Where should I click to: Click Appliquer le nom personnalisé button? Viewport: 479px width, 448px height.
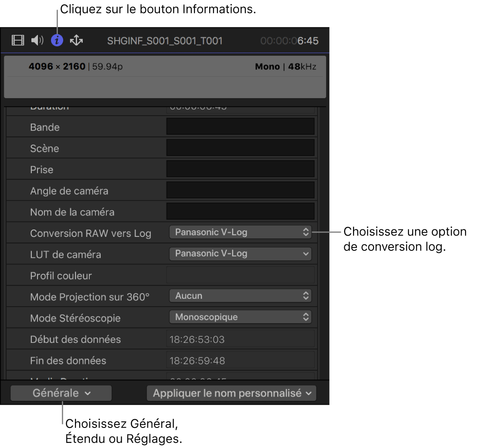point(231,393)
